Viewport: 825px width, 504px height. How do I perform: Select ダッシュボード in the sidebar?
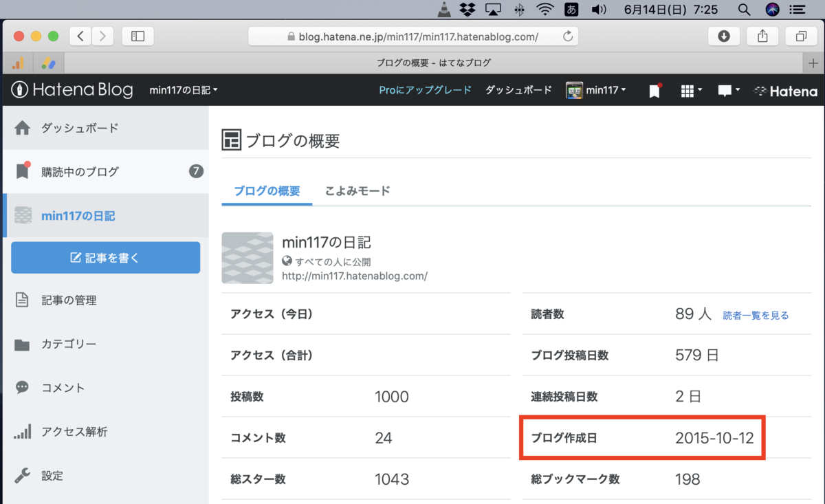pos(106,128)
